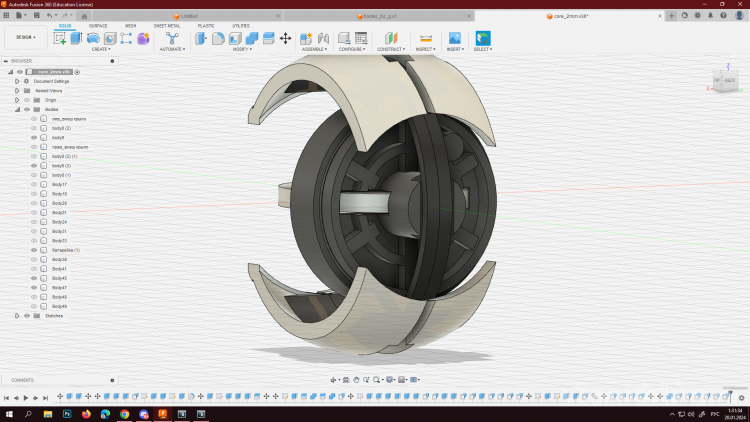The width and height of the screenshot is (750, 422).
Task: Click the Create Sketch tool icon
Action: click(60, 38)
